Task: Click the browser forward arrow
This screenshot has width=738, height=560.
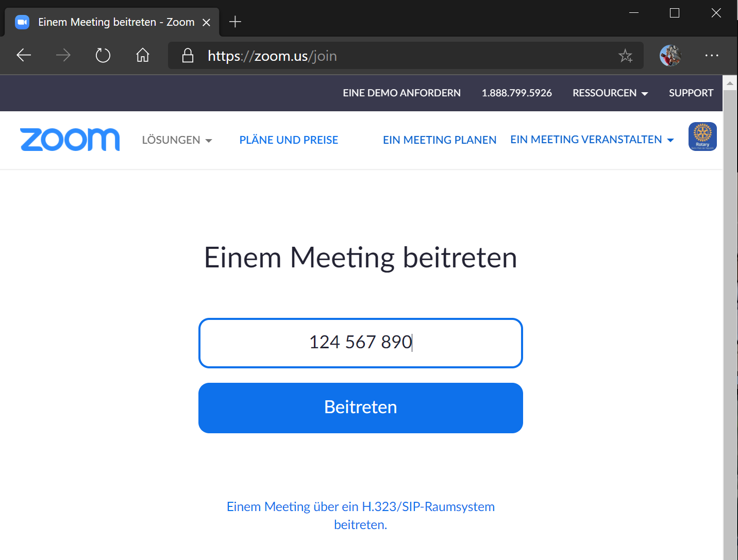Action: tap(63, 55)
